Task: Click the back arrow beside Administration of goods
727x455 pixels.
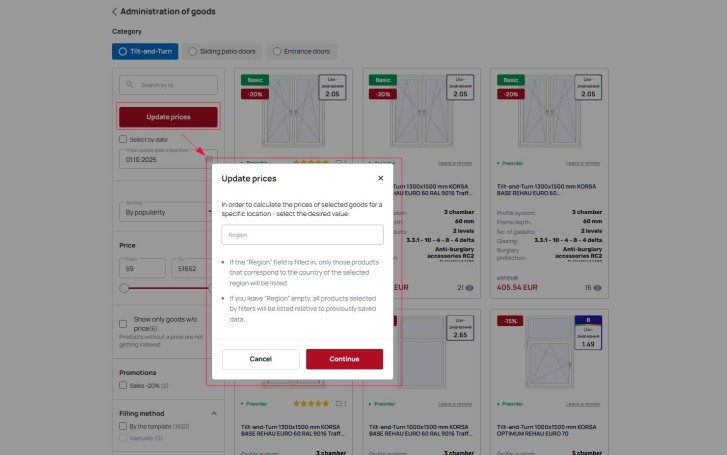Action: pyautogui.click(x=113, y=11)
